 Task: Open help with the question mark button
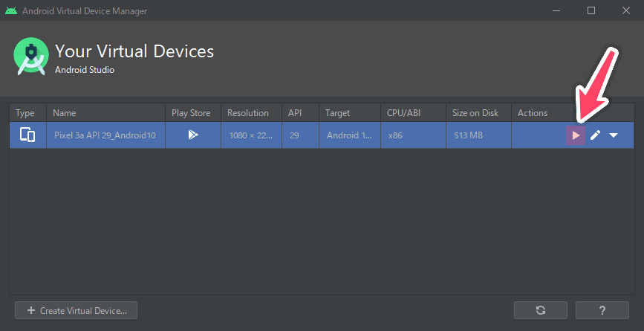click(602, 310)
